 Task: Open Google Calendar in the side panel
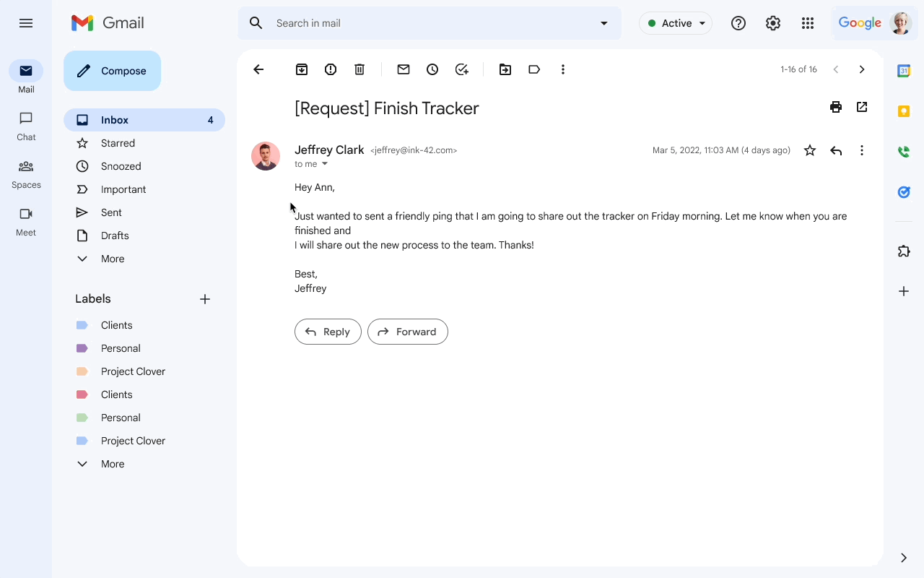coord(903,70)
